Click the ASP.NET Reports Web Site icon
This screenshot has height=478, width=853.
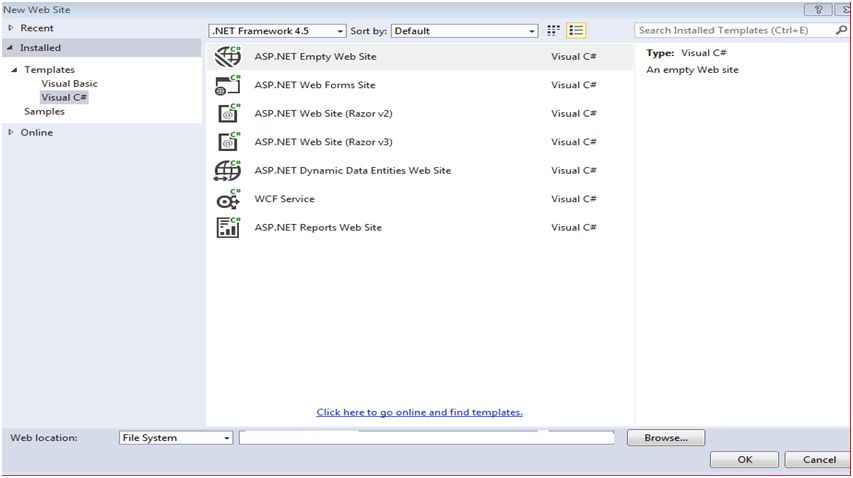pos(228,227)
